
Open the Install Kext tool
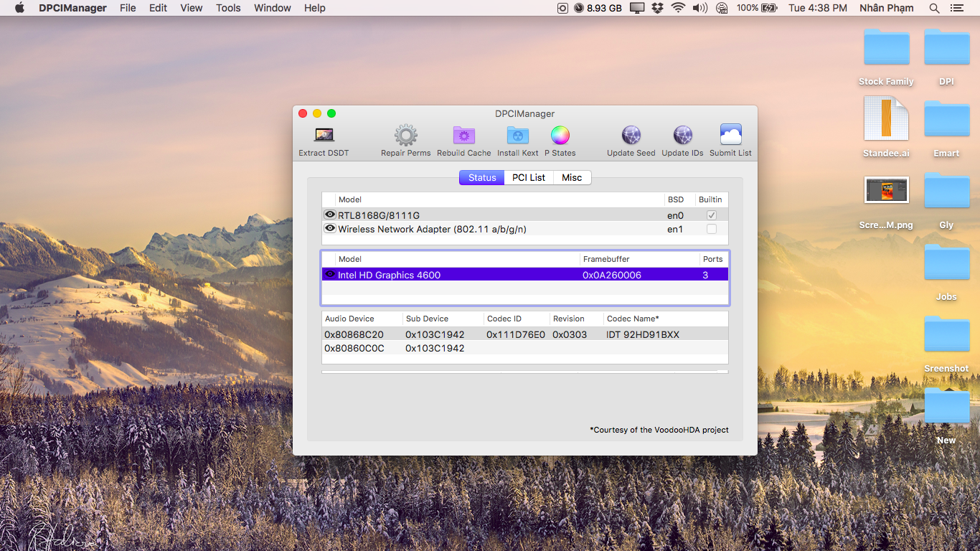click(518, 135)
